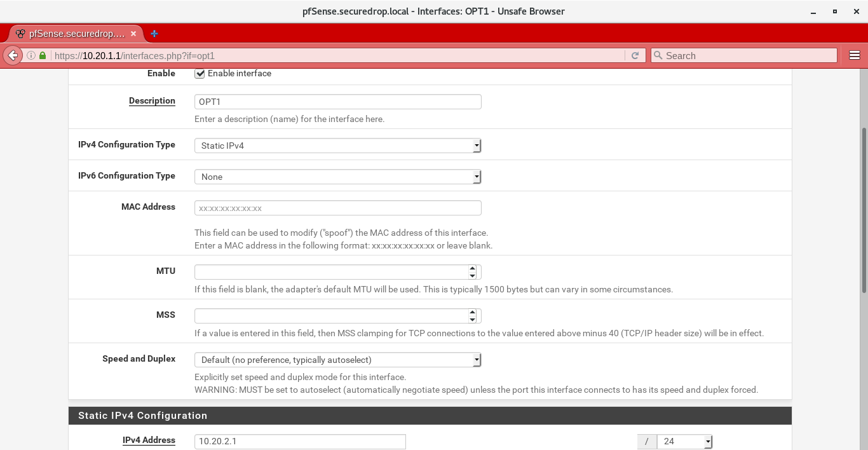
Task: Click the reload page icon
Action: (x=635, y=55)
